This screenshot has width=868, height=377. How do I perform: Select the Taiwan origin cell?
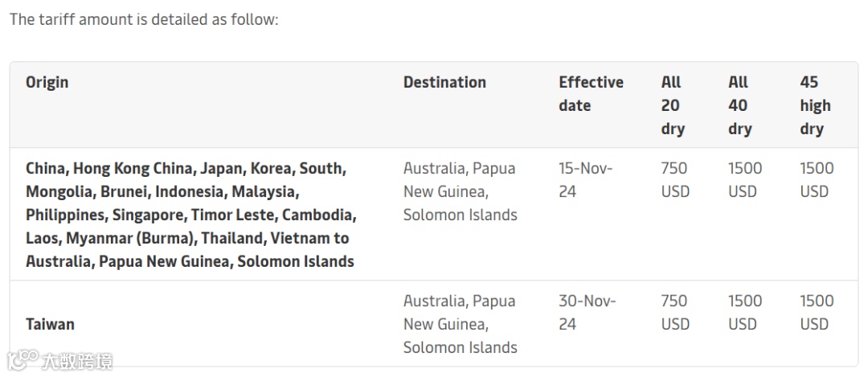(x=50, y=324)
